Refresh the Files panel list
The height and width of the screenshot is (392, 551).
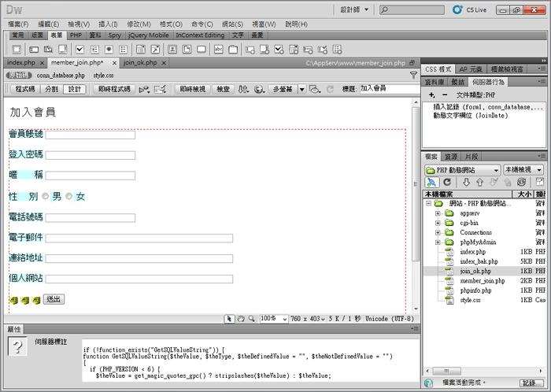(x=447, y=182)
